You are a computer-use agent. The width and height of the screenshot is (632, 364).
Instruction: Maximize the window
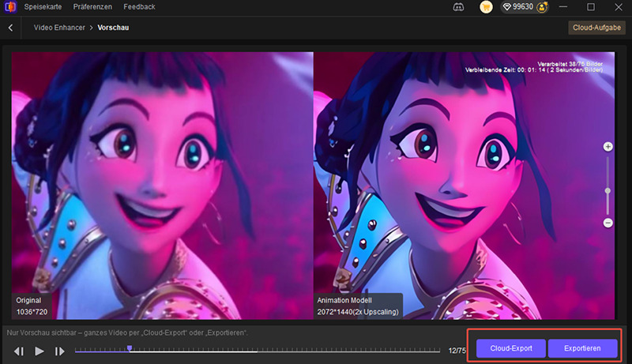pos(591,7)
